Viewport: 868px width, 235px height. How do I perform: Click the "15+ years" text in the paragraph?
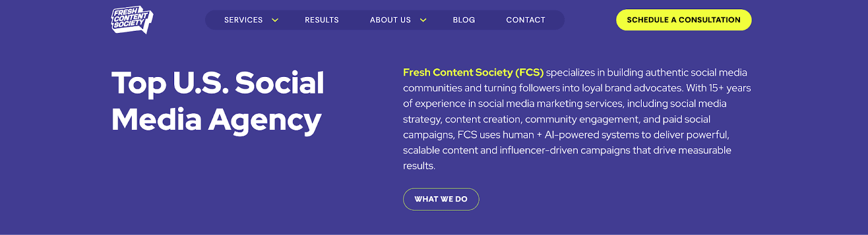point(730,88)
